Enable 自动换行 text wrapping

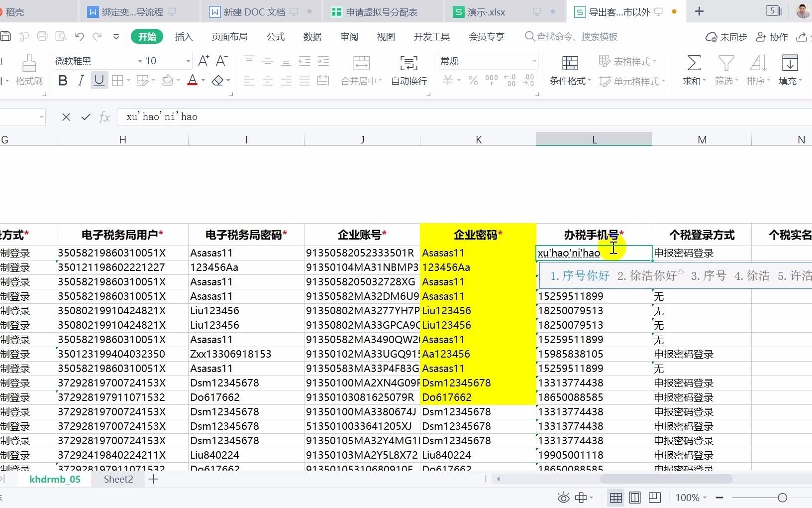click(x=408, y=70)
